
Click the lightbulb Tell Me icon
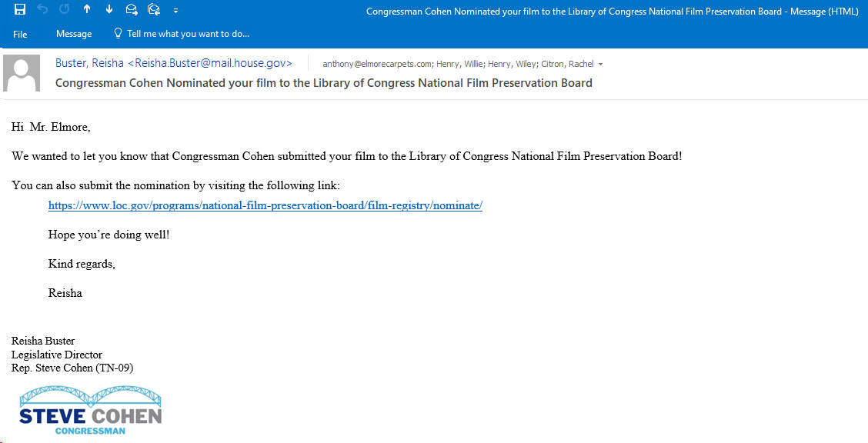118,33
